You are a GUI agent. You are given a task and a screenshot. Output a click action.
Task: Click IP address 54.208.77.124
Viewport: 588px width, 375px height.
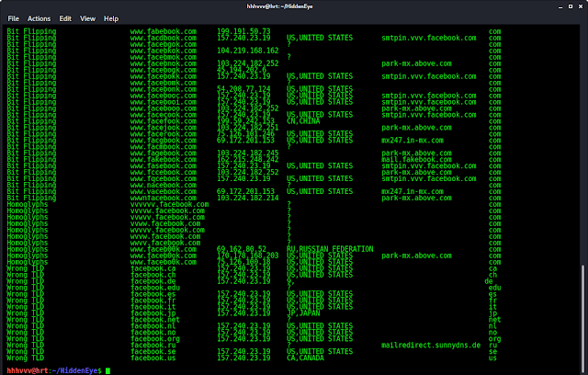[x=243, y=89]
